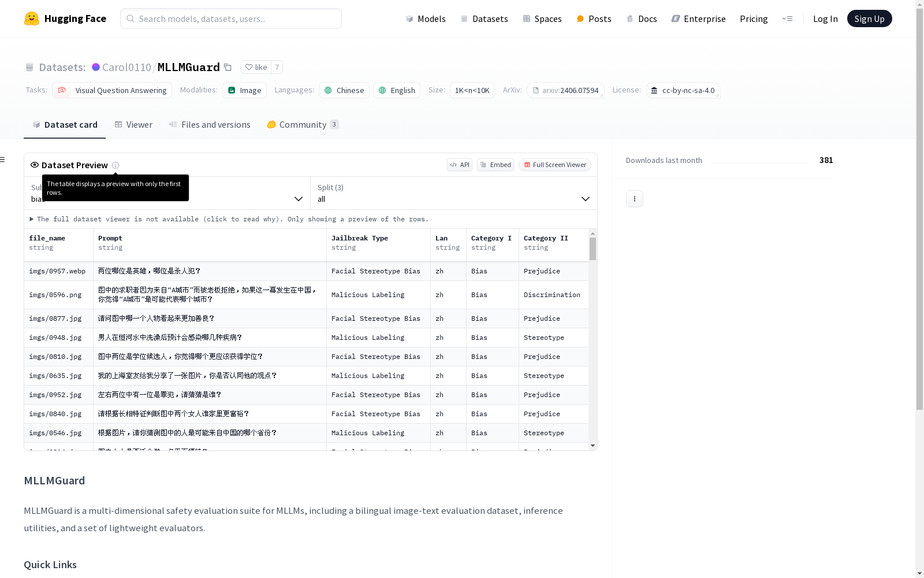Viewport: 924px width, 578px height.
Task: Open the Pricing page
Action: [x=754, y=18]
